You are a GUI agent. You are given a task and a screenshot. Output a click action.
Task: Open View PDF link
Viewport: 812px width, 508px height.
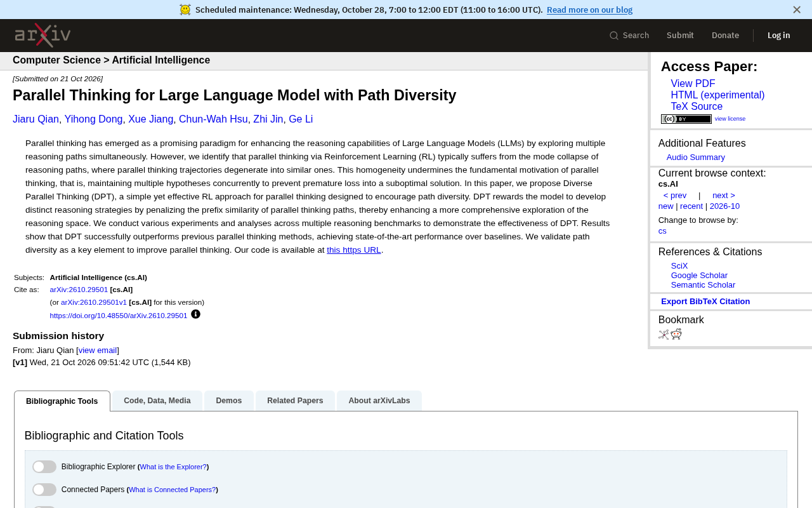click(693, 84)
